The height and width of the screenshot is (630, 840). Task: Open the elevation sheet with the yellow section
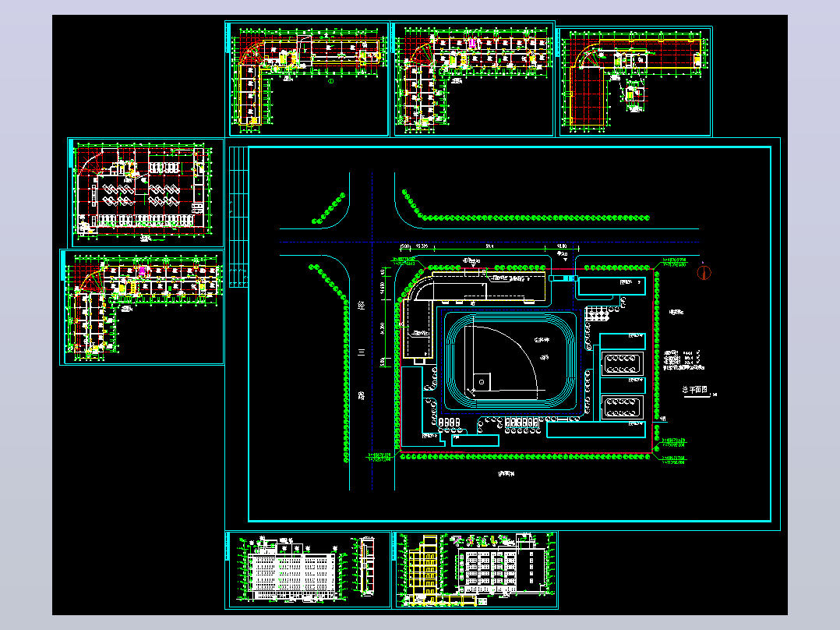coord(475,570)
